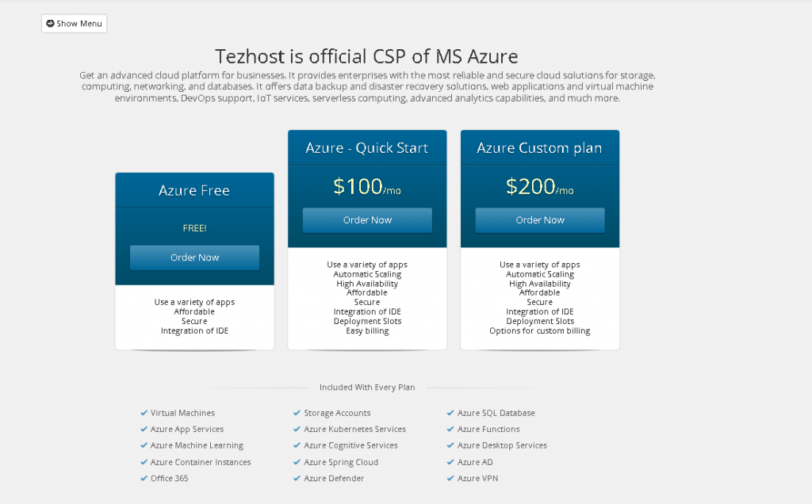812x504 pixels.
Task: Click the checkmark beside Storage Accounts
Action: (x=297, y=413)
